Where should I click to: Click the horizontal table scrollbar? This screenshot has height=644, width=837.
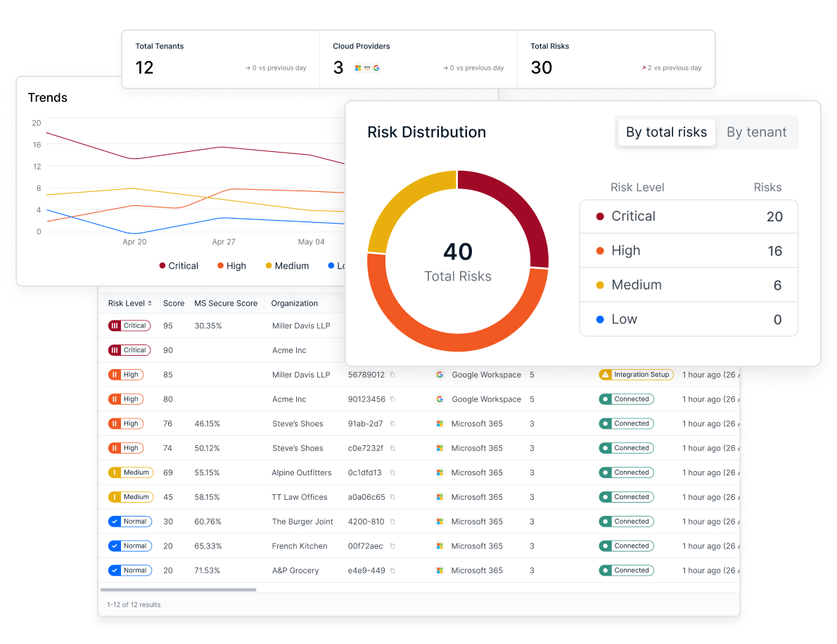click(178, 590)
